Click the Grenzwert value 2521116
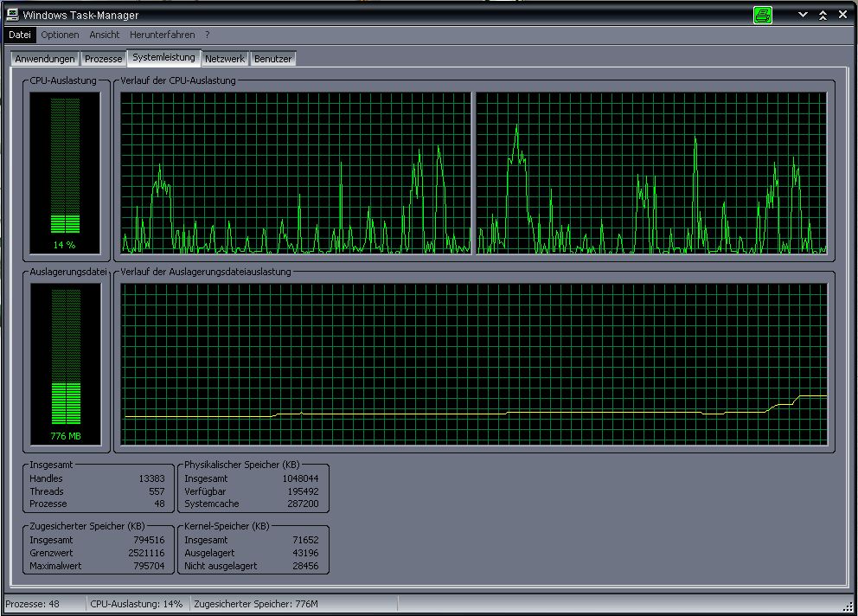The width and height of the screenshot is (858, 616). (x=146, y=553)
